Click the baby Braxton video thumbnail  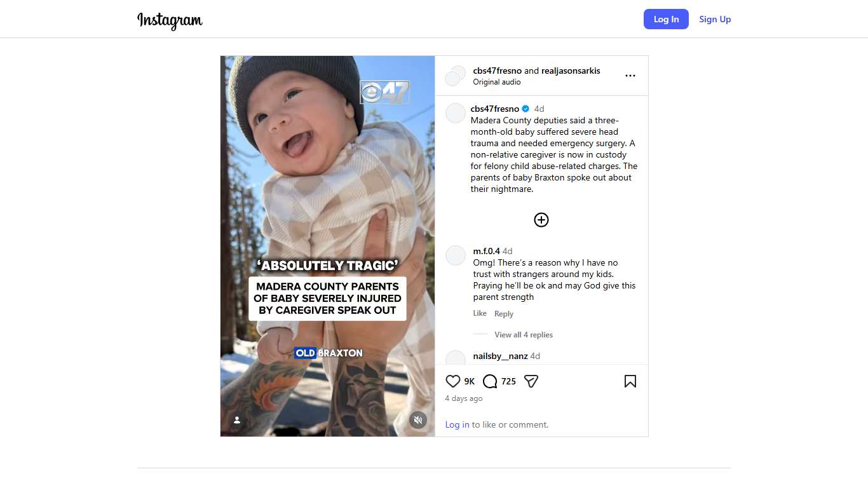[x=327, y=191]
